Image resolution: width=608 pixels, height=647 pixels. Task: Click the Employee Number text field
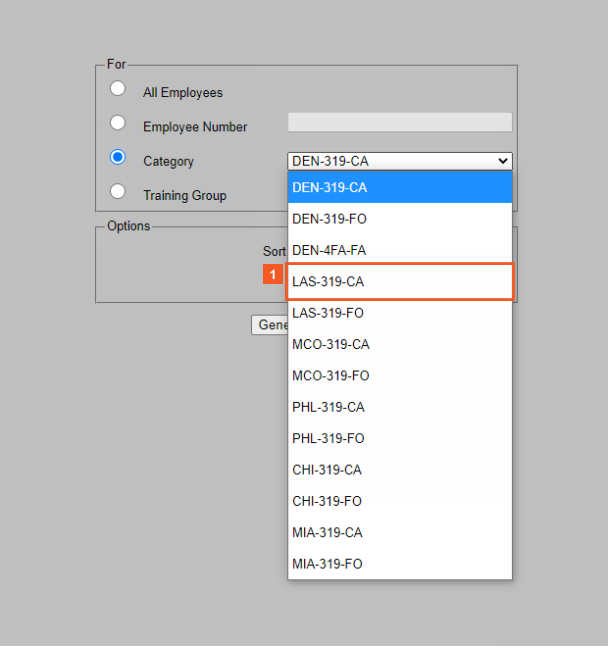[x=400, y=122]
